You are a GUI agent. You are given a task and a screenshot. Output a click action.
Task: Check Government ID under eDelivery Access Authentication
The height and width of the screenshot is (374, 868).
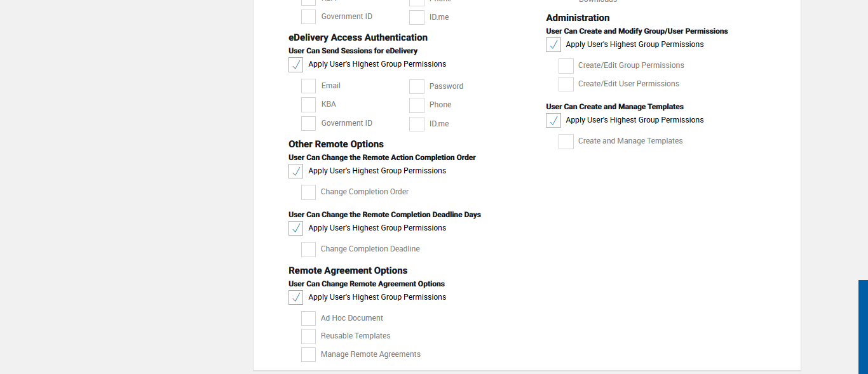pos(308,123)
